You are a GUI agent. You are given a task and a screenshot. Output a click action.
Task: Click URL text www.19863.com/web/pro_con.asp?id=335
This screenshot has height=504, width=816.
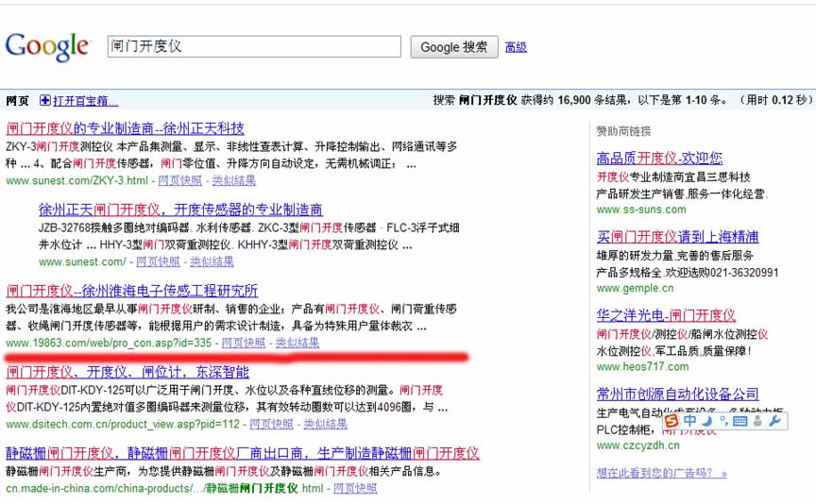[109, 343]
